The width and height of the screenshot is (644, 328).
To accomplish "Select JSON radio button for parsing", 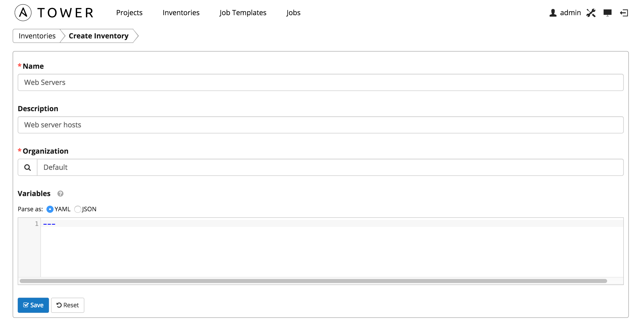I will click(x=78, y=209).
